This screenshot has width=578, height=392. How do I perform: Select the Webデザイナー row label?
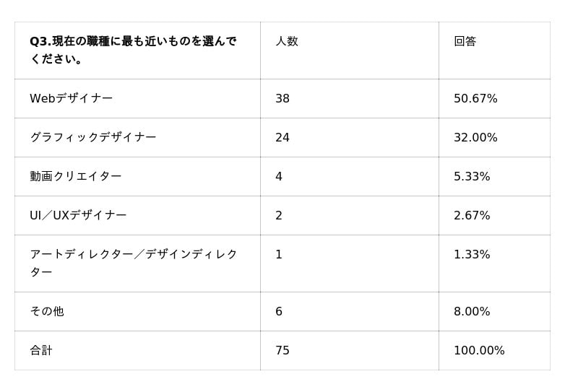click(72, 98)
